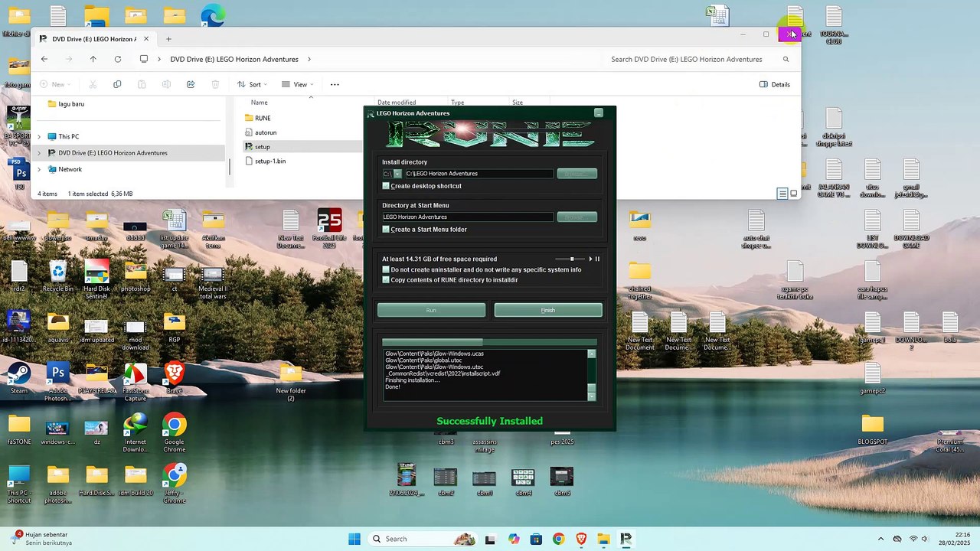Click the Run button in installer

[431, 310]
